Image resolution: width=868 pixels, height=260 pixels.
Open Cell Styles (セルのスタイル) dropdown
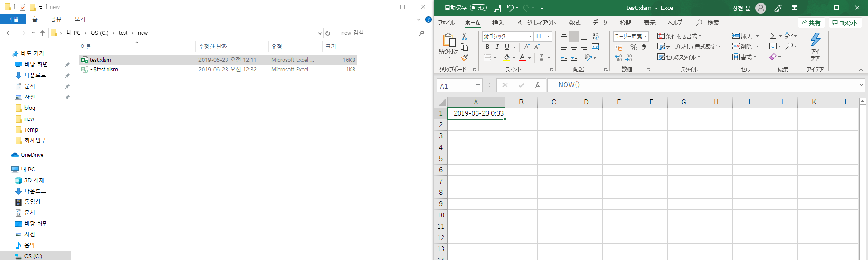coord(679,57)
